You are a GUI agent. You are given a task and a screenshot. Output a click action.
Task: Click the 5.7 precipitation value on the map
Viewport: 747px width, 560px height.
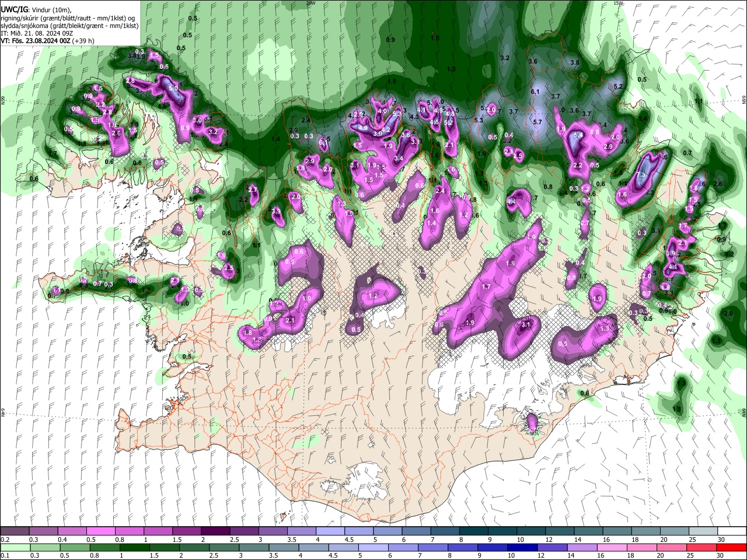pyautogui.click(x=537, y=123)
